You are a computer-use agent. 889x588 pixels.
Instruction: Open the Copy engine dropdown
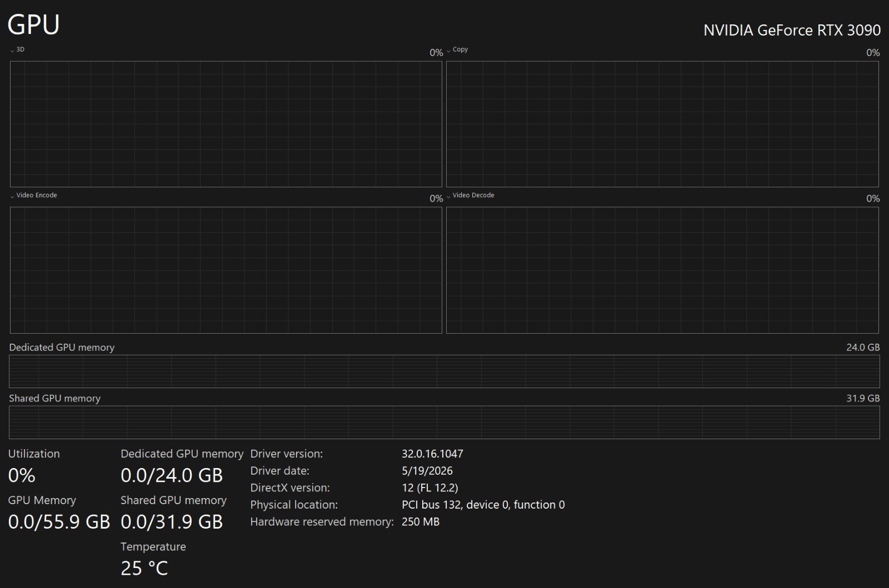pos(457,49)
